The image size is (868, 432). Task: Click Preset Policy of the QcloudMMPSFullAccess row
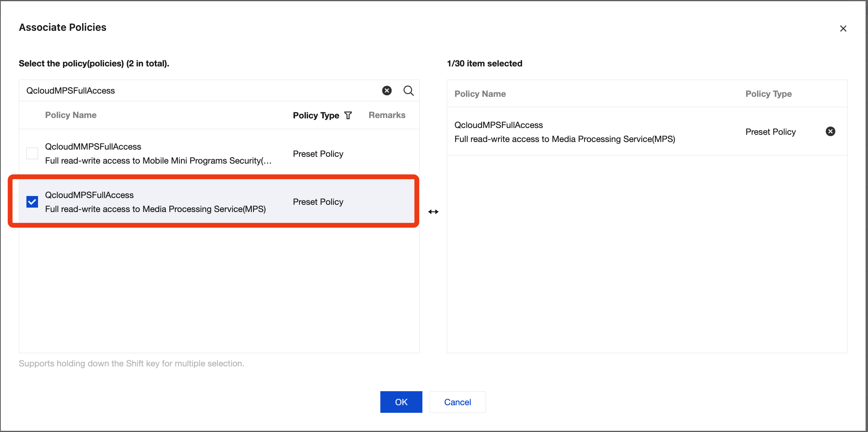click(318, 154)
